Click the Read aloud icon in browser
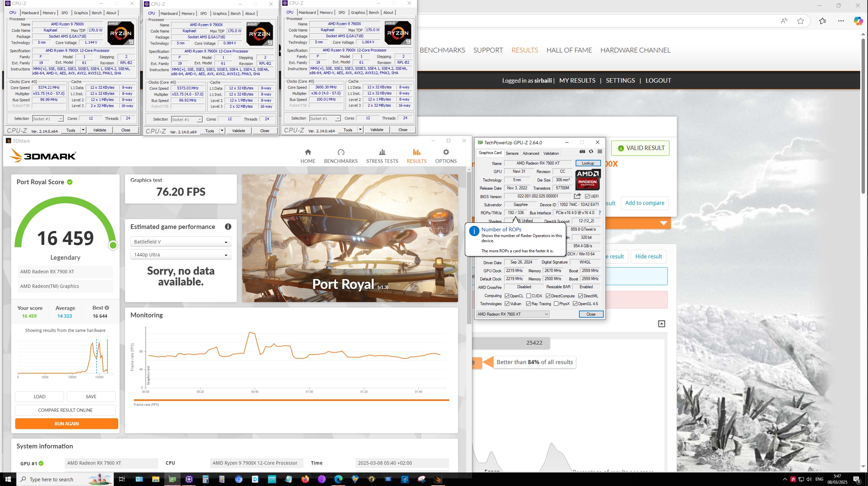Viewport: 868px width, 486px height. (784, 21)
